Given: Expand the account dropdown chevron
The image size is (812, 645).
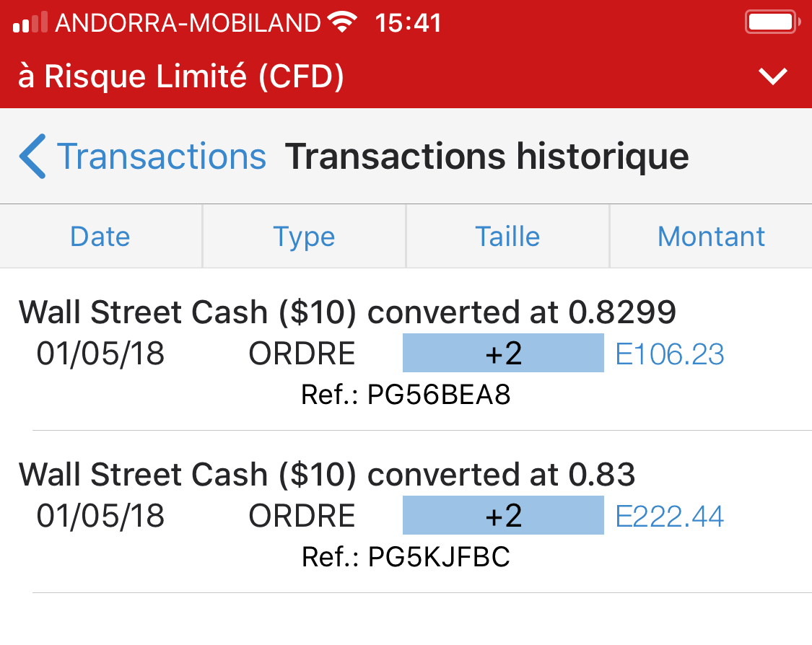Looking at the screenshot, I should (773, 76).
